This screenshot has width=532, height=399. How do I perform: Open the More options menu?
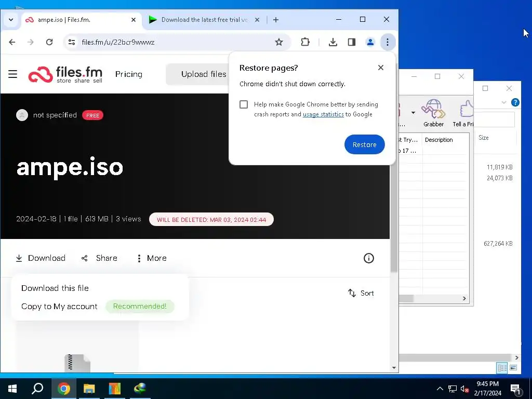[x=152, y=258]
